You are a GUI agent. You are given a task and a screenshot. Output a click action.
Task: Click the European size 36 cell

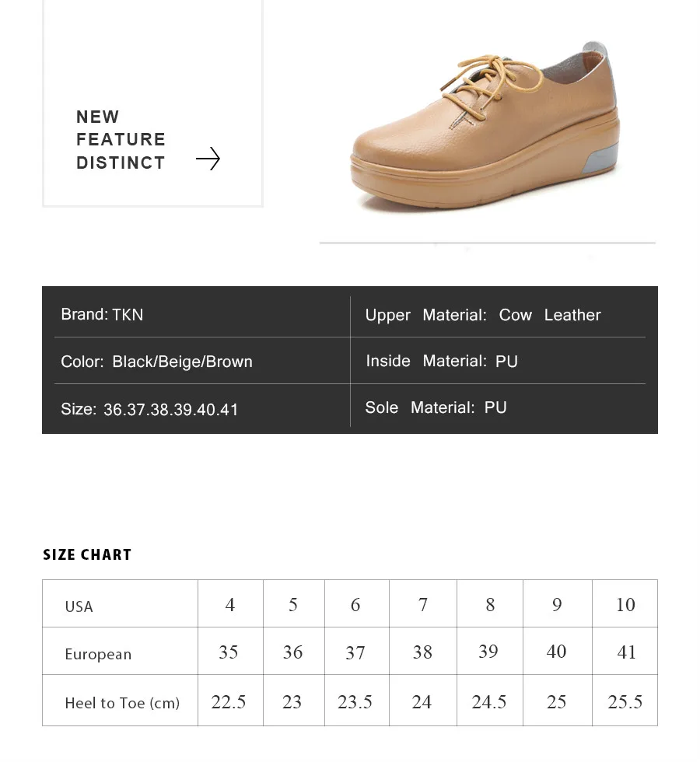tap(294, 652)
